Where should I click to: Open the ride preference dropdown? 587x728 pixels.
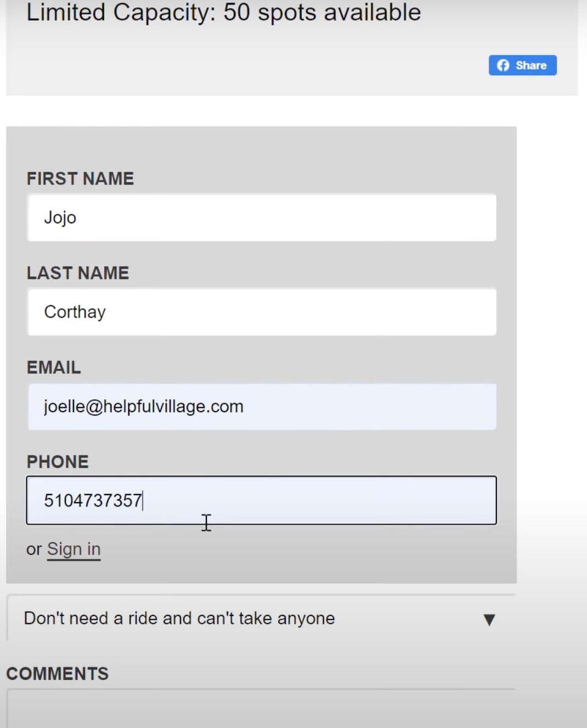tap(261, 618)
